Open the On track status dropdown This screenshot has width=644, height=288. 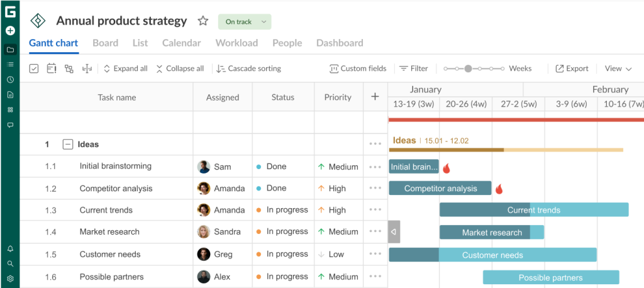tap(245, 22)
